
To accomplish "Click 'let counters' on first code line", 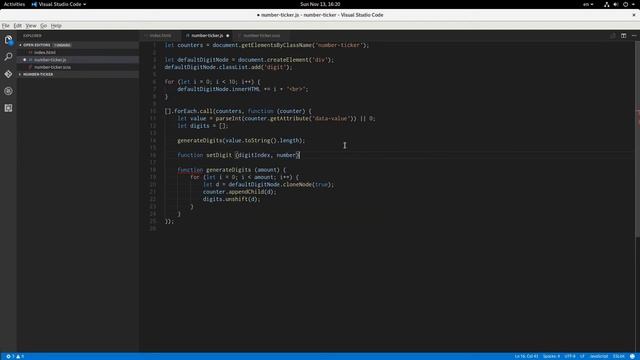I will click(x=184, y=45).
